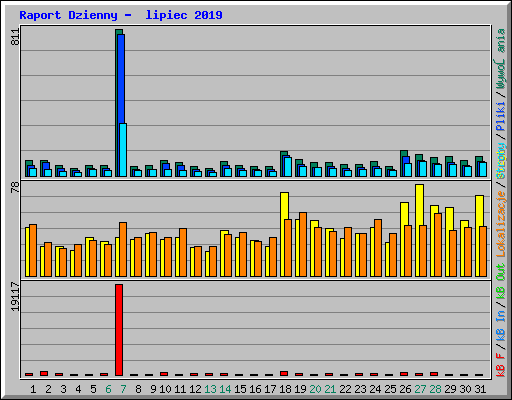Image resolution: width=512 pixels, height=400 pixels.
Task: Click the 78 axis value label
Action: tap(15, 187)
